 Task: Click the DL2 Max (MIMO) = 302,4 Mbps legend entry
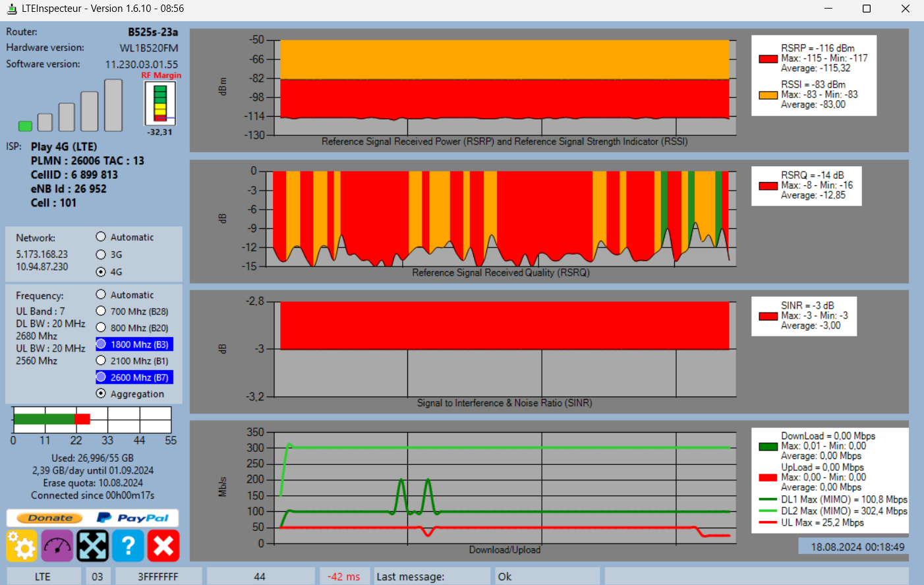[834, 510]
